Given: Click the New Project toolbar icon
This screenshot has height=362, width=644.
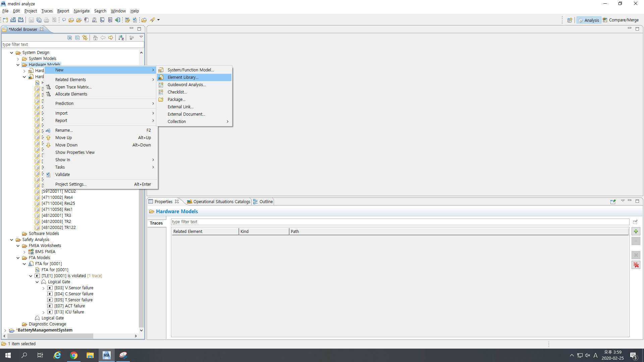Looking at the screenshot, I should point(5,20).
